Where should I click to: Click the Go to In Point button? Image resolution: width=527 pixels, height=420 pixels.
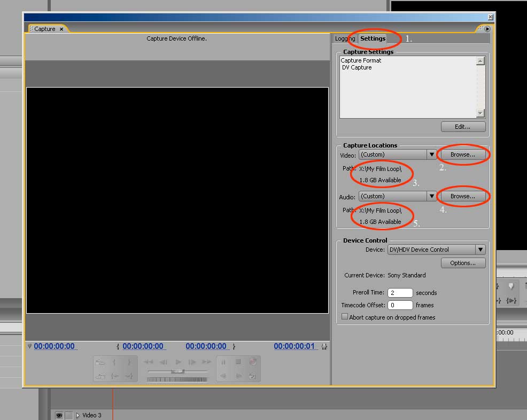[114, 376]
